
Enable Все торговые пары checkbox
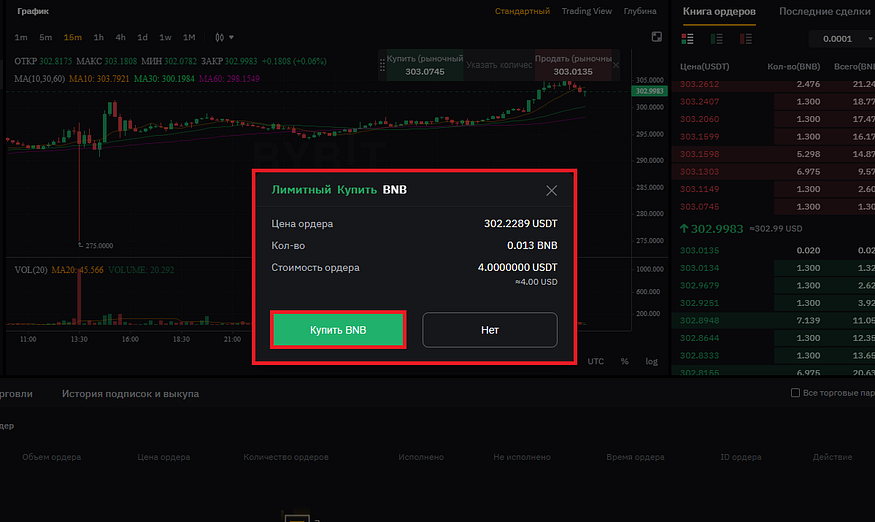(x=796, y=393)
